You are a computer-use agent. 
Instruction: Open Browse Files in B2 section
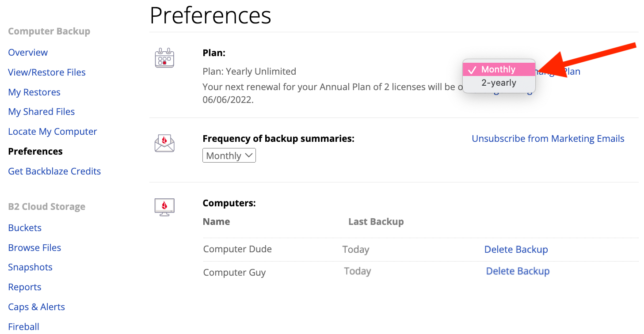click(34, 248)
